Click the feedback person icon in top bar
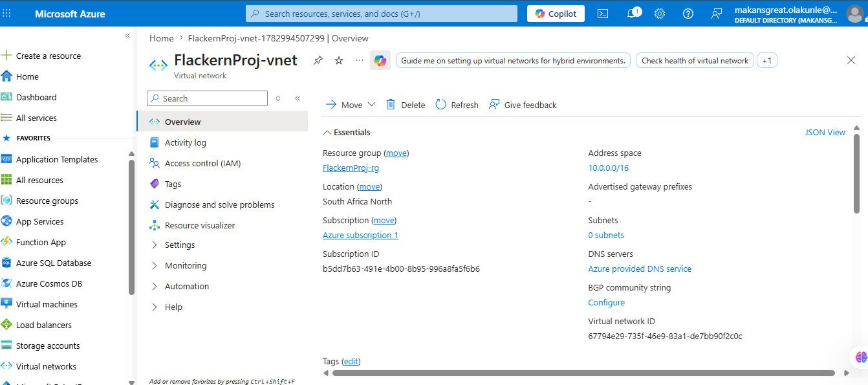This screenshot has width=868, height=385. tap(716, 14)
